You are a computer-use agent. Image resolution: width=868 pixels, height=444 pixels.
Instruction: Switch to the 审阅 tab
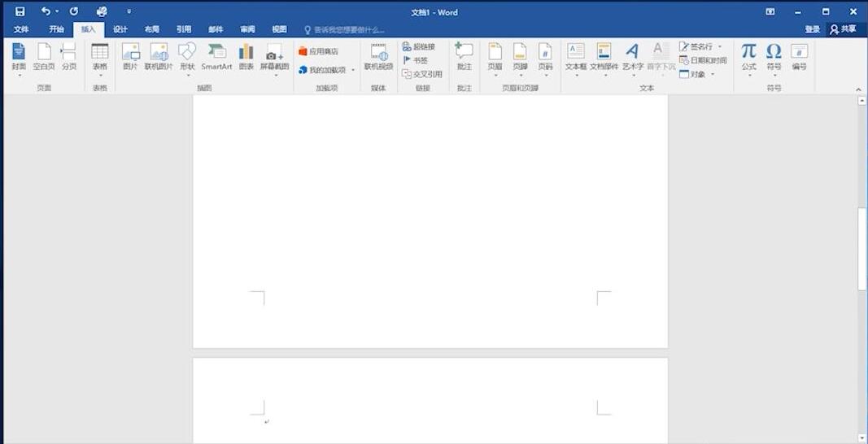pos(247,29)
